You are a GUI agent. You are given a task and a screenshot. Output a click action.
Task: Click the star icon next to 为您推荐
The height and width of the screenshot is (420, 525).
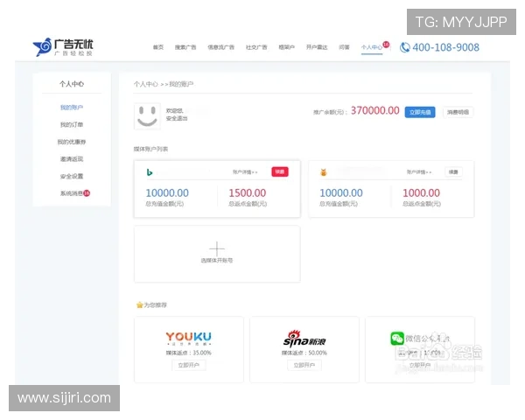(140, 304)
